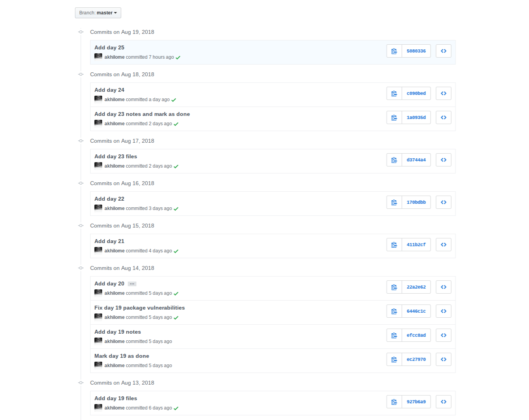This screenshot has height=420, width=529.
Task: Copy the SHA of commit d3744a4
Action: coord(394,160)
